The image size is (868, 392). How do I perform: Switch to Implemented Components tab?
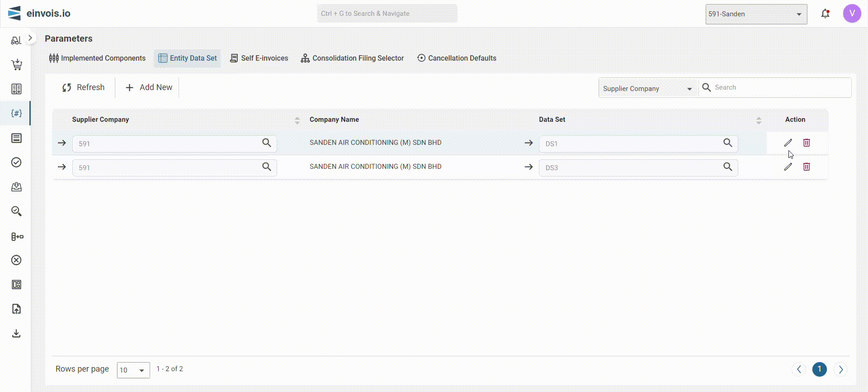tap(97, 58)
